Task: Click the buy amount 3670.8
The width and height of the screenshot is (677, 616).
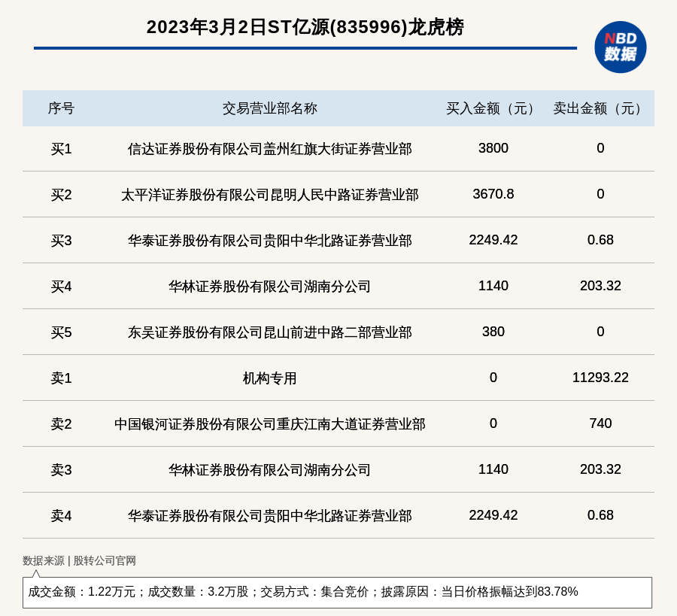Action: point(493,194)
